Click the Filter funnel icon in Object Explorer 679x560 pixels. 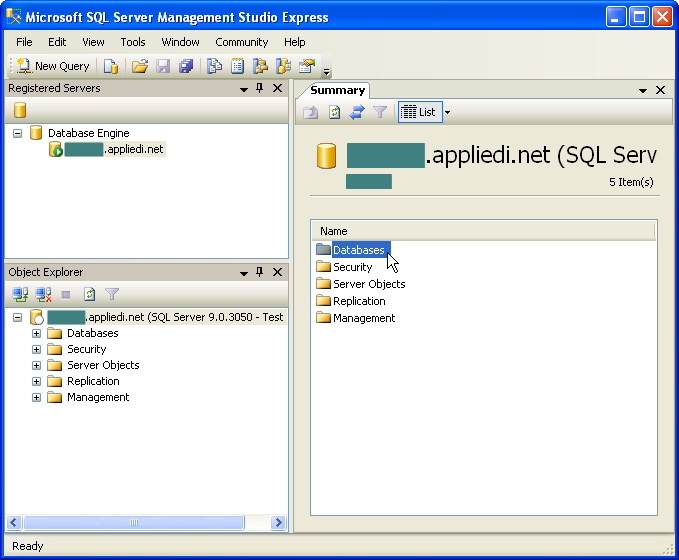pyautogui.click(x=112, y=295)
